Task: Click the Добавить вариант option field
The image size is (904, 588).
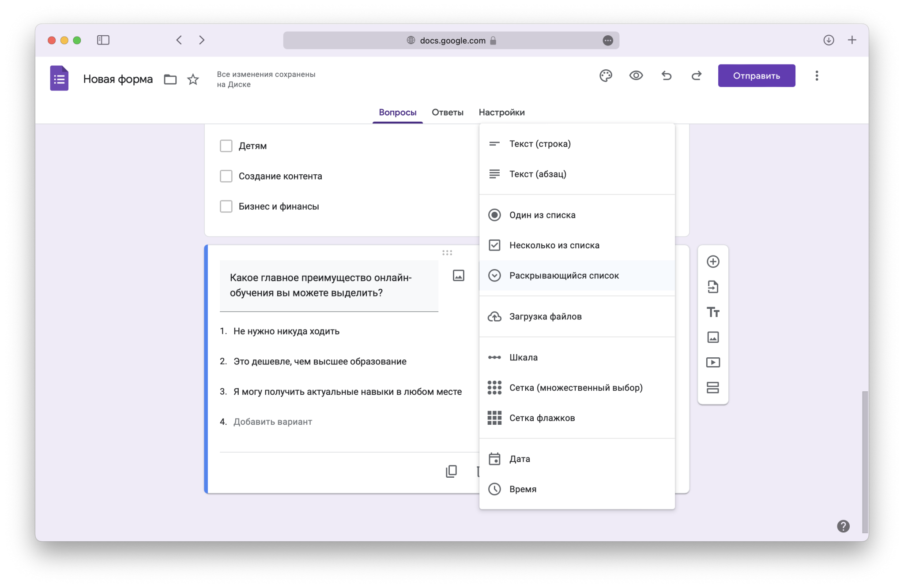Action: (272, 422)
